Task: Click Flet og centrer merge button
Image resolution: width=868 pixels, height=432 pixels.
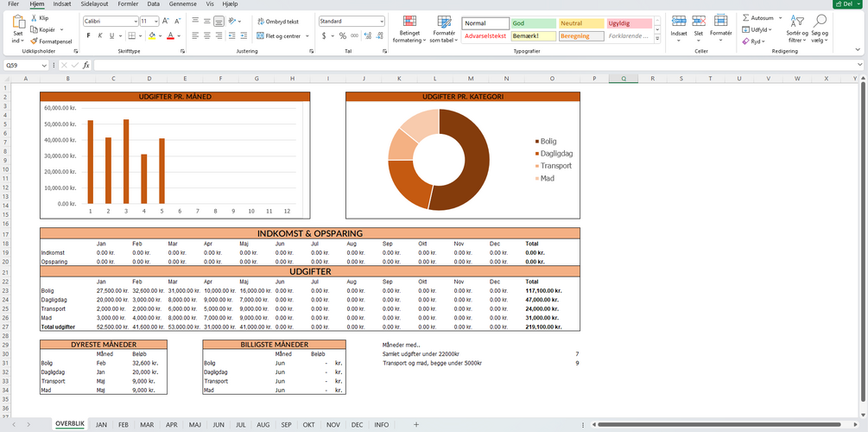Action: tap(278, 35)
